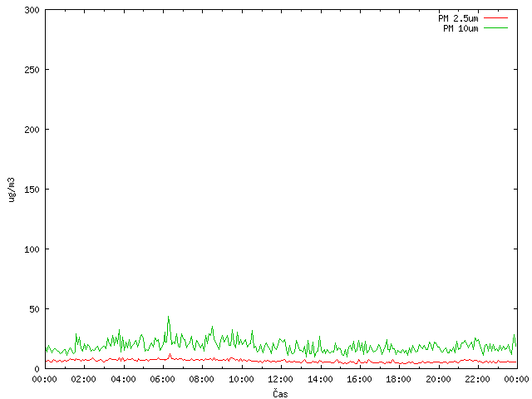Click the tallest green PM10 peak after 06:00
This screenshot has width=532, height=399.
pyautogui.click(x=168, y=317)
